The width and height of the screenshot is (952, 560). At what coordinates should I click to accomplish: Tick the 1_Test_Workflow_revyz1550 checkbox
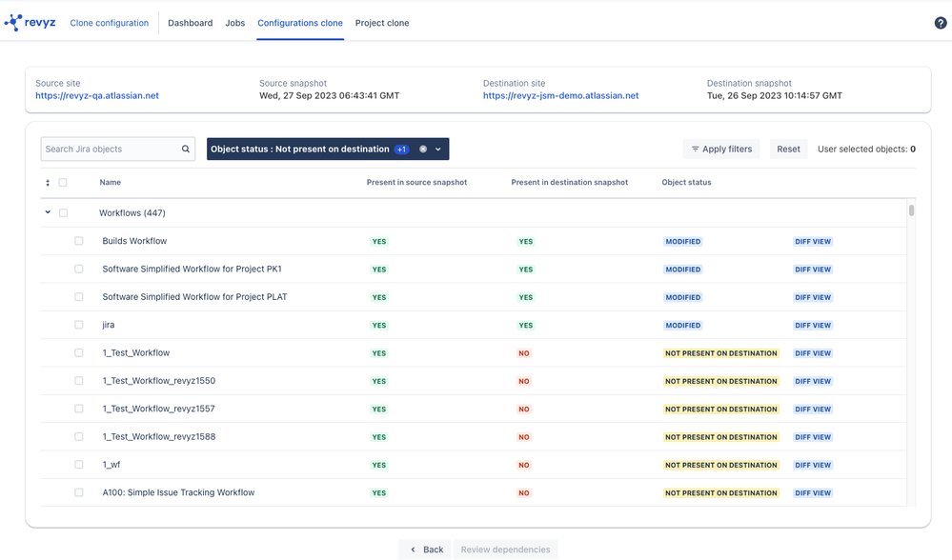point(79,380)
